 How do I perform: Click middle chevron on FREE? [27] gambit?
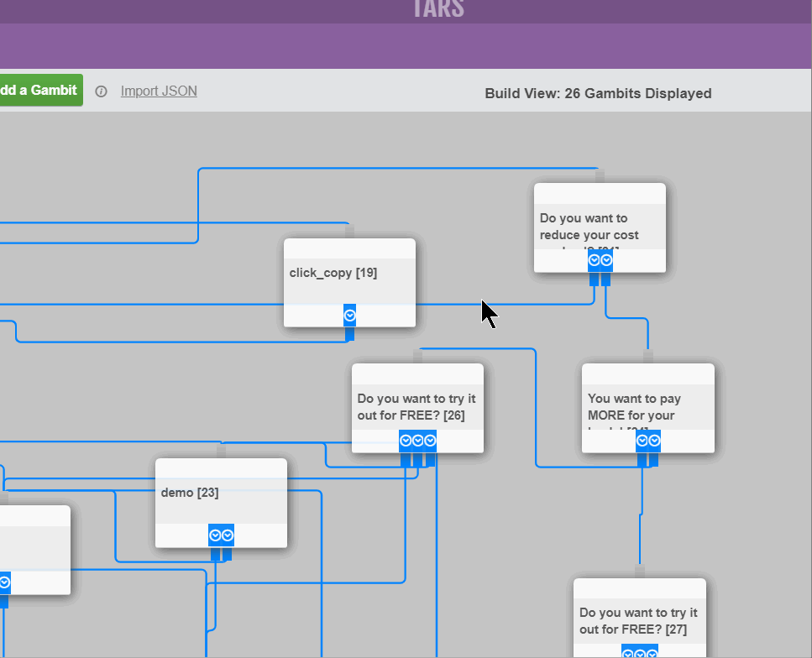point(640,653)
